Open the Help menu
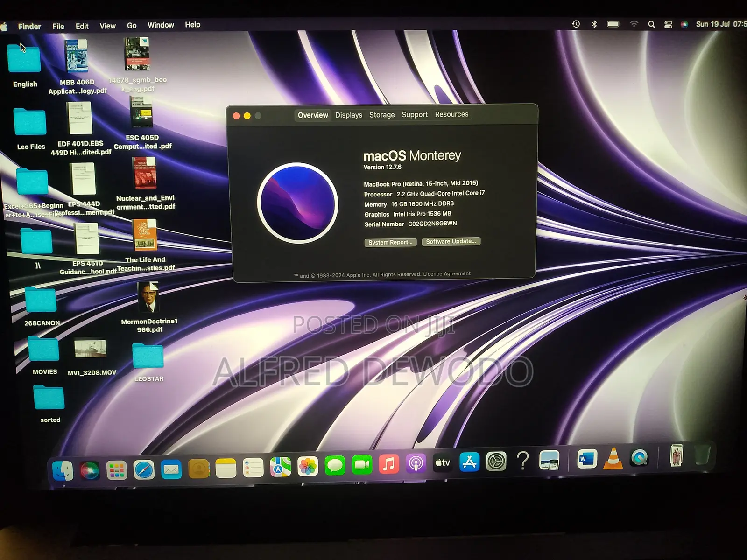 point(192,25)
